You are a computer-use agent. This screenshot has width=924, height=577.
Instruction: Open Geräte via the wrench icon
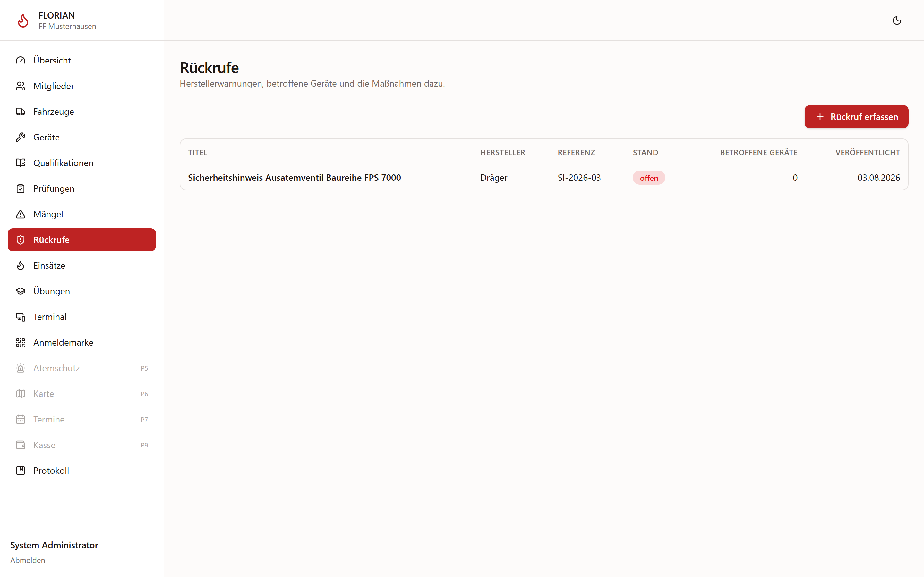coord(21,137)
